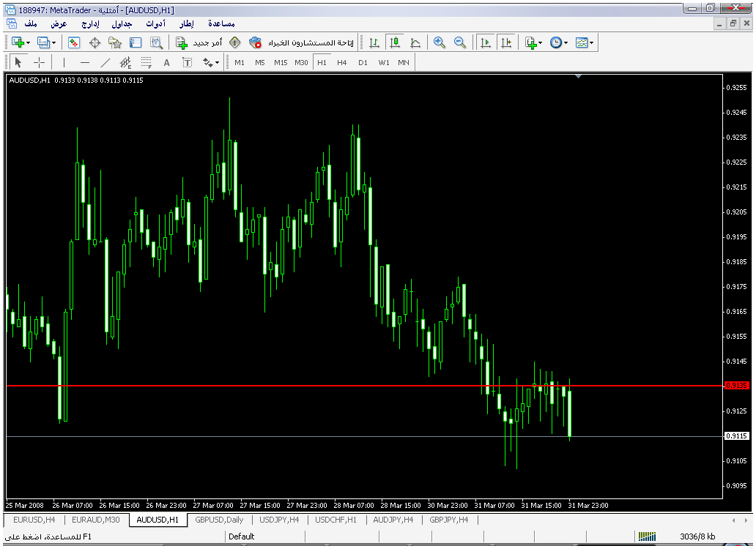Click the Zoom Out magnifier icon

point(460,43)
